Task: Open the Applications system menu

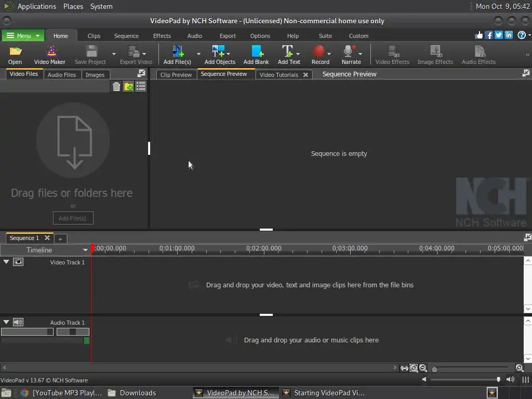Action: (x=37, y=6)
